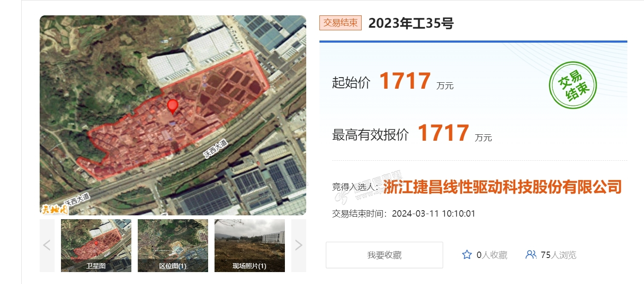This screenshot has width=644, height=284.
Task: Click the 沃西大道 label in the map center
Action: (x=216, y=150)
